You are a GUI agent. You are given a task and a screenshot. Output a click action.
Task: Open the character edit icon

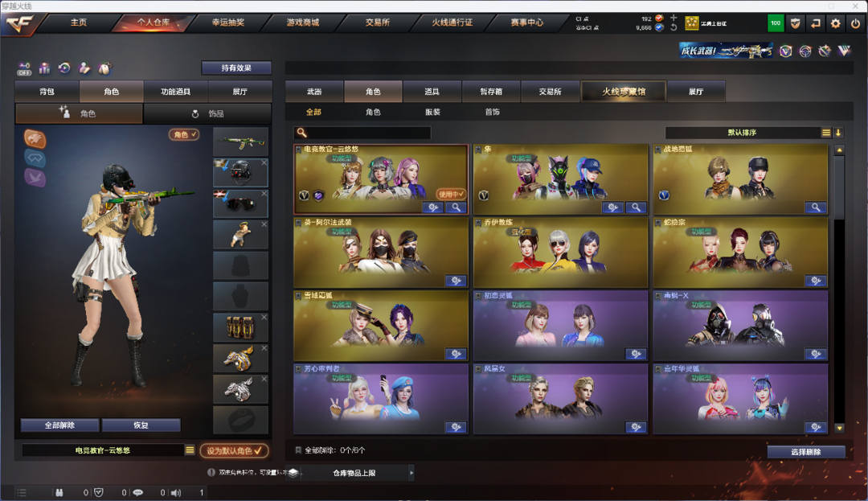coord(84,68)
